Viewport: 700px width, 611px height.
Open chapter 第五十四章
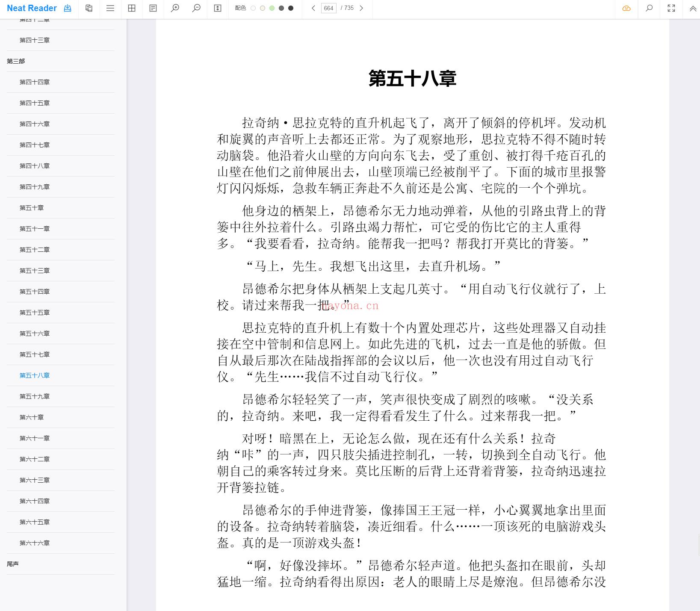coord(35,292)
